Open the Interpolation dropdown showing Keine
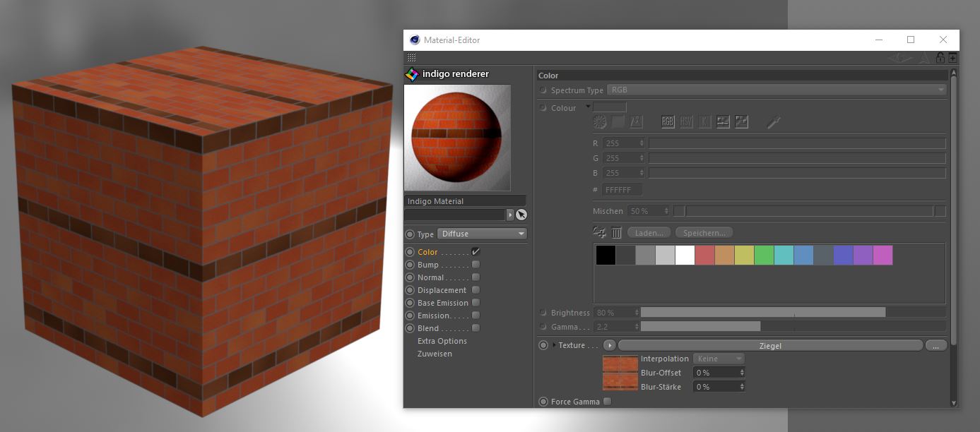This screenshot has height=432, width=980. tap(719, 359)
